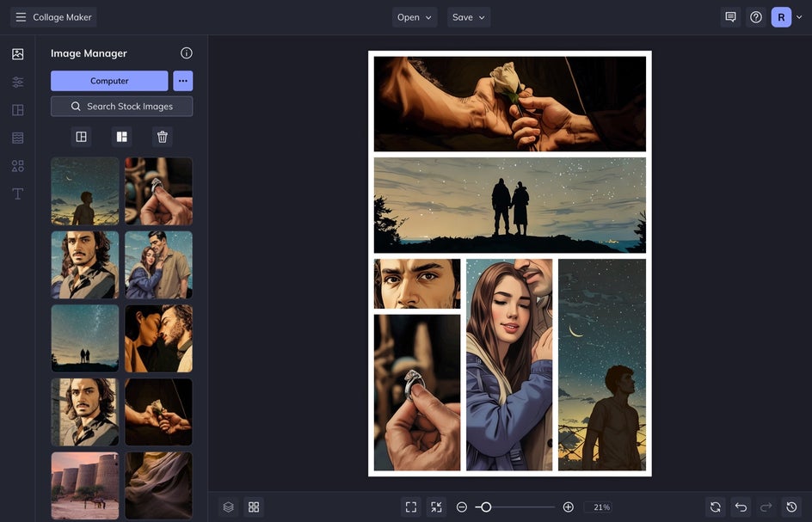Select the Image Manager sidebar icon
This screenshot has height=522, width=812.
tap(17, 54)
